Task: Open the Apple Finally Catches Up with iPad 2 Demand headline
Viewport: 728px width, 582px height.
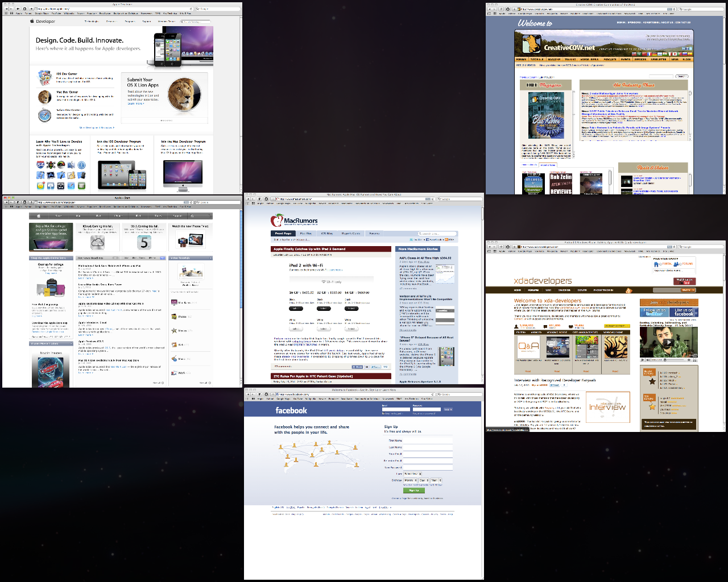Action: click(x=309, y=249)
